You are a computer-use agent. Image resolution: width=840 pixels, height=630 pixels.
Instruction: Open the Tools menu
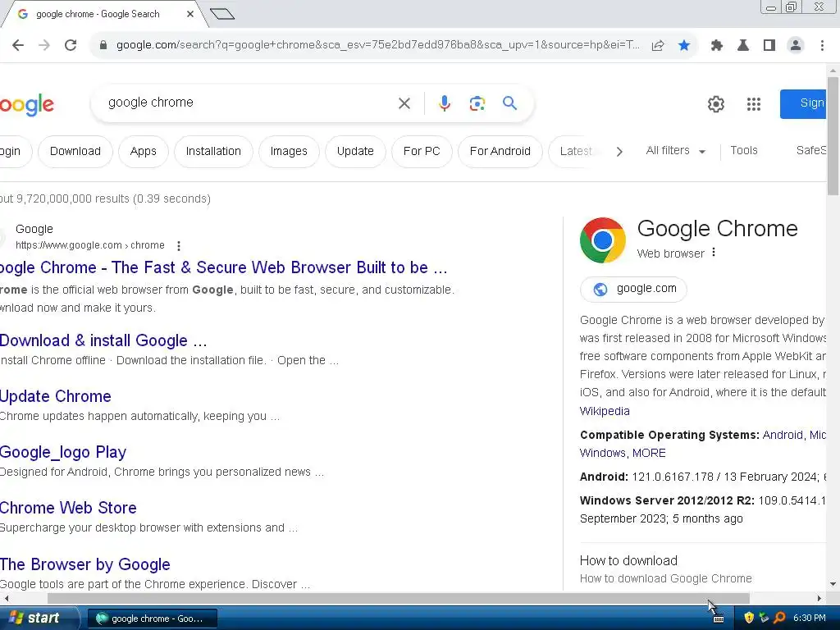743,151
